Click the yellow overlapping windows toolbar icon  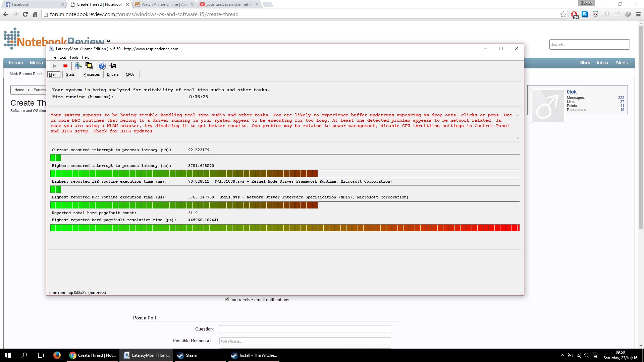click(x=89, y=66)
